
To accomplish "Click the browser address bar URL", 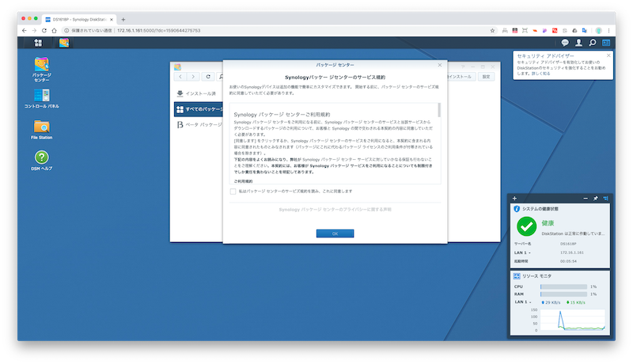I will (x=159, y=30).
